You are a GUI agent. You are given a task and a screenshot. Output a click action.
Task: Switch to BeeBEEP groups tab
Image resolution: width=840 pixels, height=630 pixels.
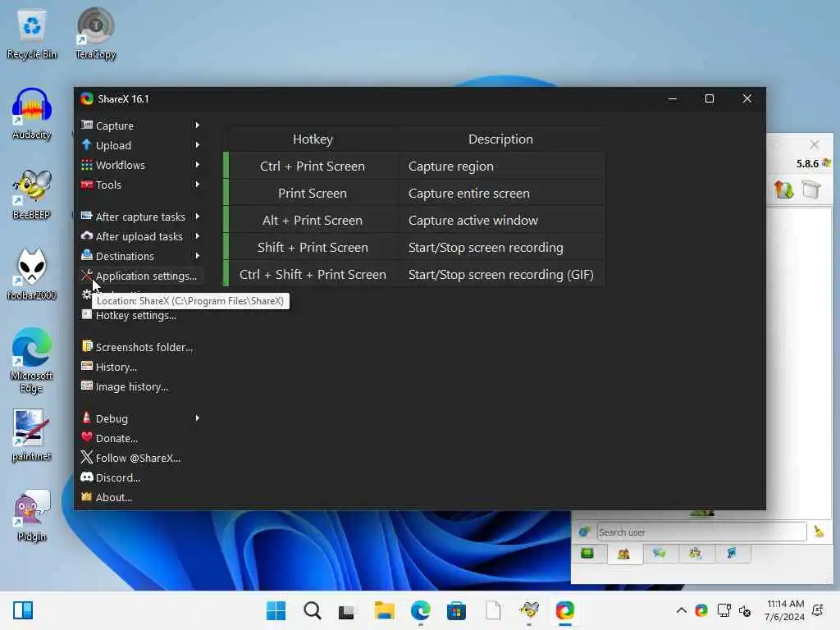695,553
